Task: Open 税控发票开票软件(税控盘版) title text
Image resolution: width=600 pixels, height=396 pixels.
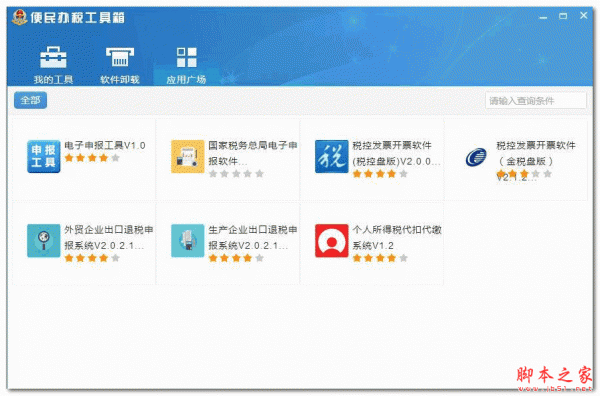Action: (x=396, y=153)
